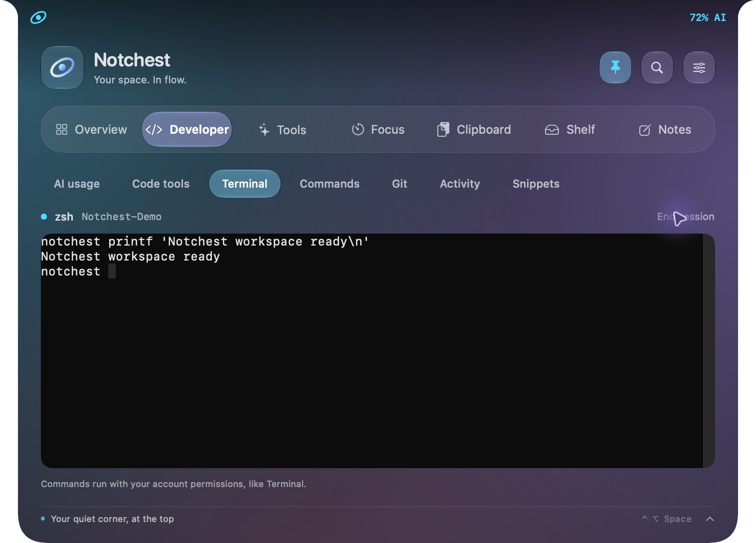Go to the Focus tab

[378, 130]
